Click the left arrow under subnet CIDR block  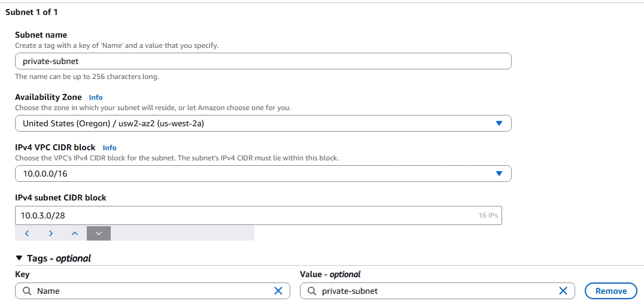(27, 233)
